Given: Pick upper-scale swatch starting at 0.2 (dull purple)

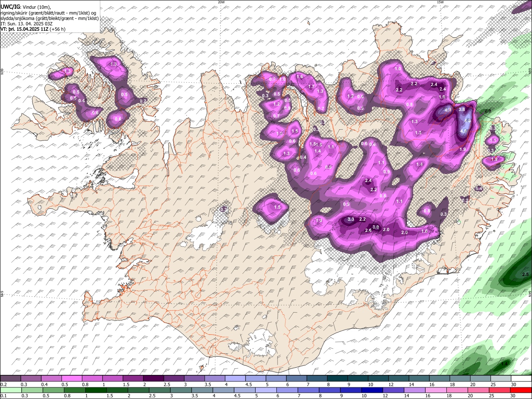Looking at the screenshot, I should click(x=10, y=379).
